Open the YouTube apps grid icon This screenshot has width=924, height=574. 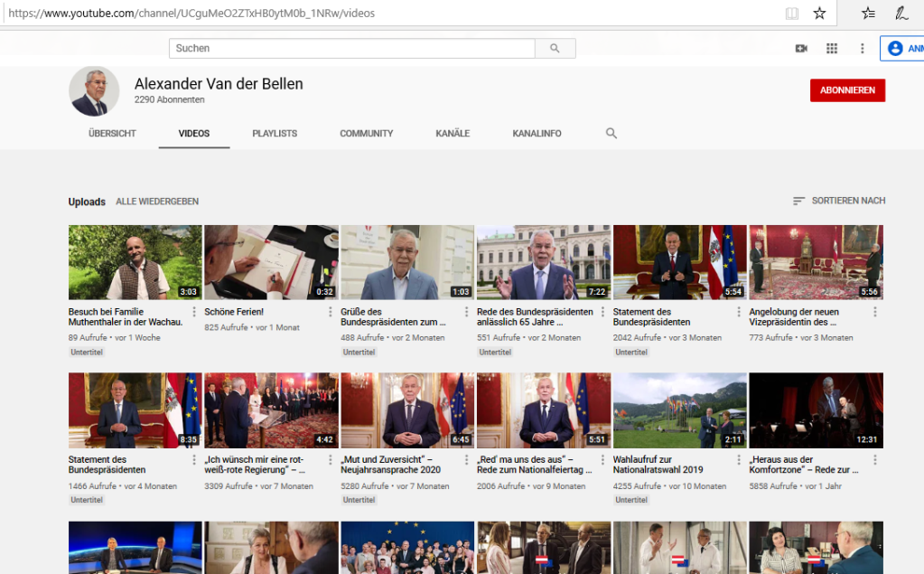pyautogui.click(x=832, y=48)
